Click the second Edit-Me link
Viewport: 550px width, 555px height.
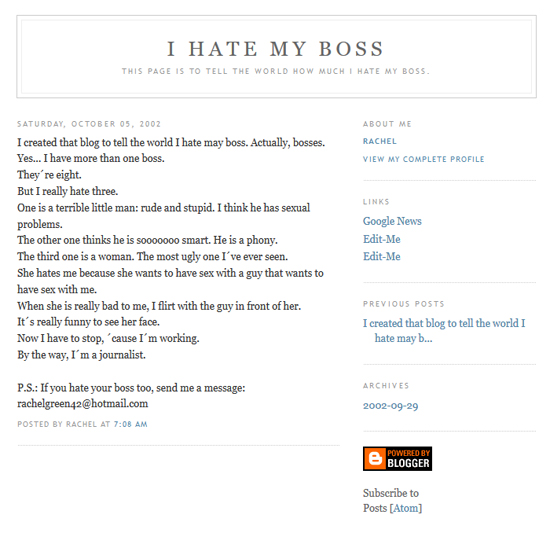(382, 256)
